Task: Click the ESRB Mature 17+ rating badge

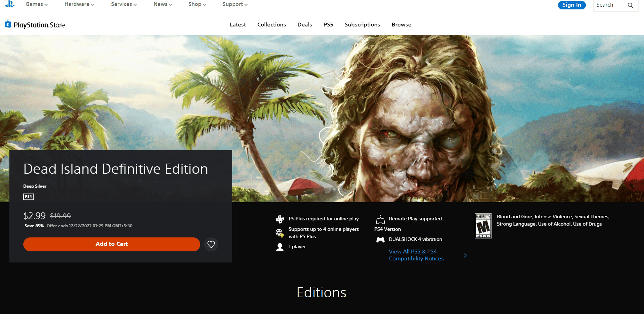Action: [x=483, y=226]
